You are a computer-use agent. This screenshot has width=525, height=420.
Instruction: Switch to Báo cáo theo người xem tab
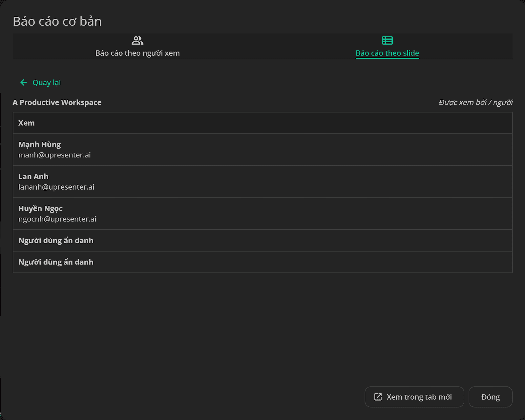[x=137, y=47]
